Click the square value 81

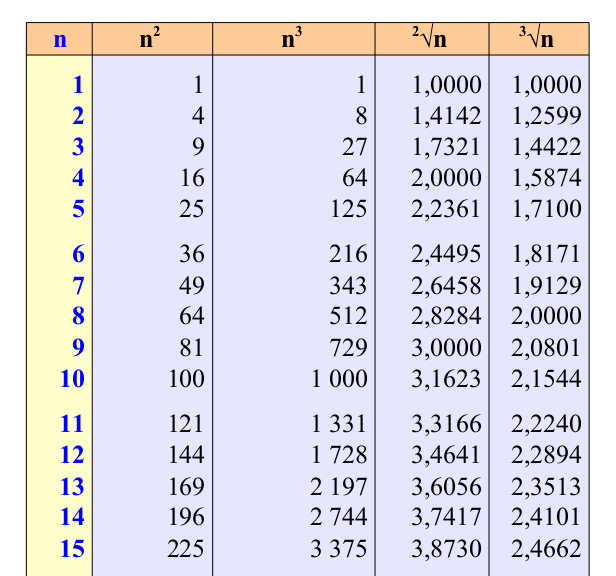(192, 348)
